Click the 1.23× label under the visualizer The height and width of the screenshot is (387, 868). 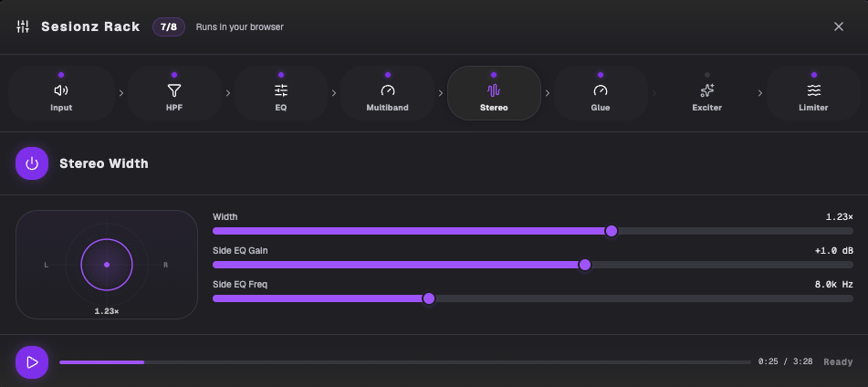[107, 311]
